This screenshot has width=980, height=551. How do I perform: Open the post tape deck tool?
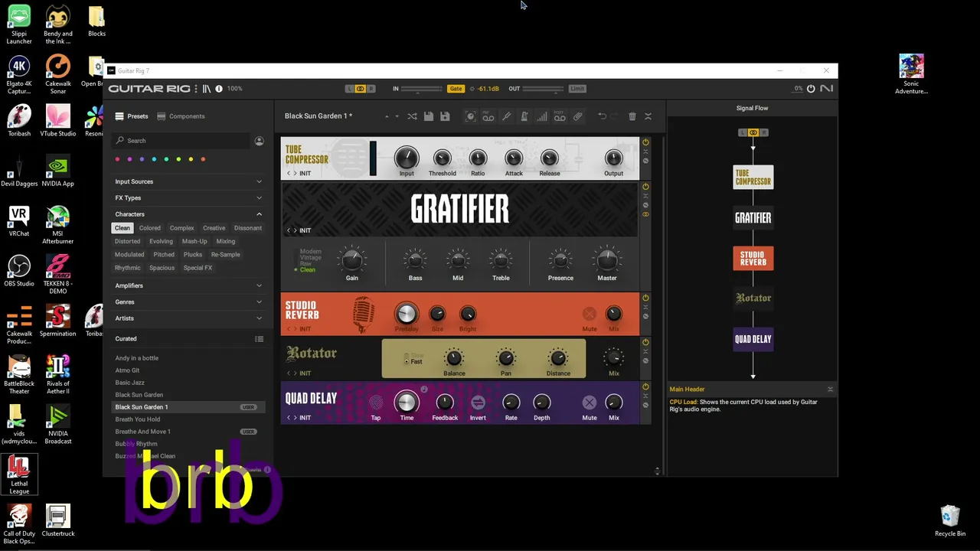[560, 116]
